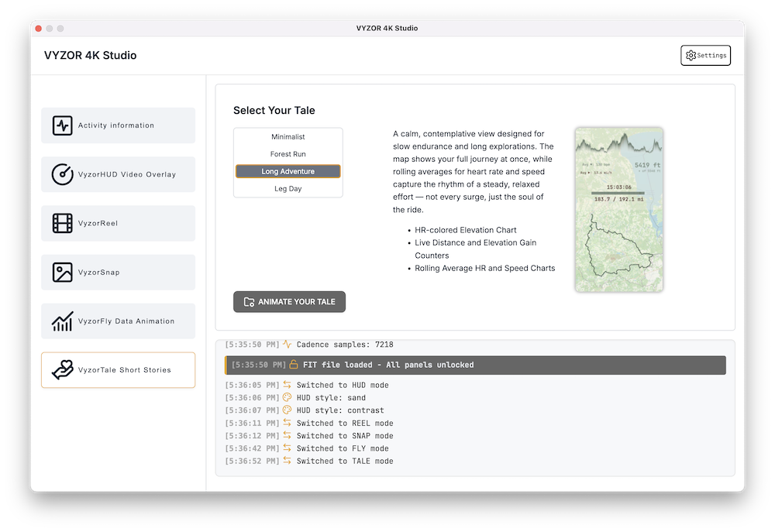Click the Long Adventure map preview thumbnail

(x=618, y=209)
